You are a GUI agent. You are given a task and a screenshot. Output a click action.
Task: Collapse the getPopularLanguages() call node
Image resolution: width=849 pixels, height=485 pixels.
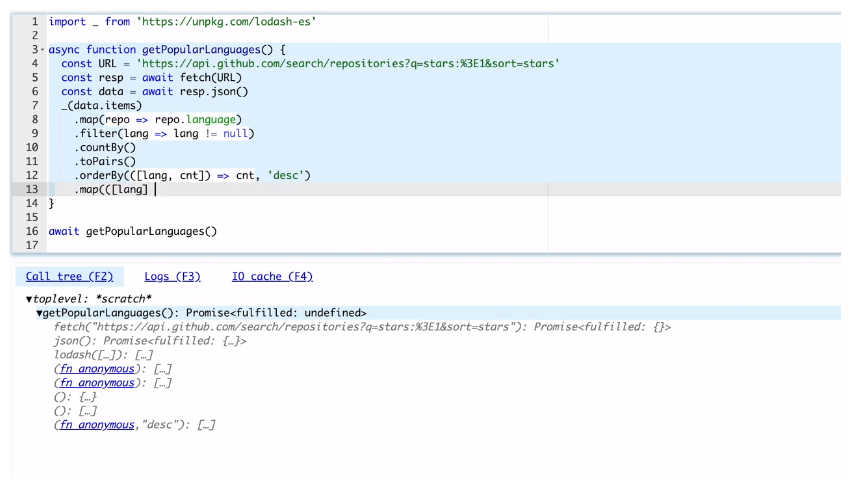[x=40, y=313]
